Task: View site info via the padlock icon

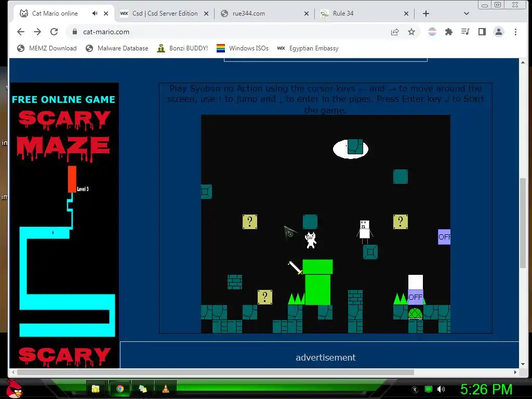Action: (x=75, y=32)
